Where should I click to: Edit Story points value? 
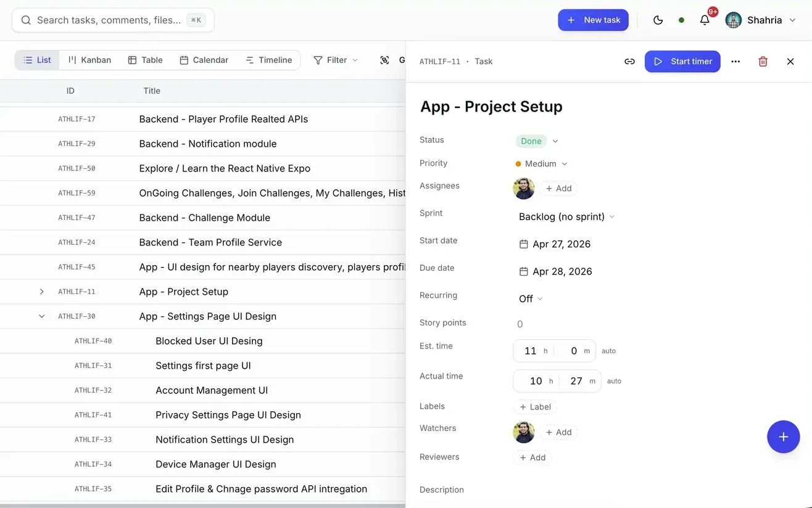click(520, 324)
